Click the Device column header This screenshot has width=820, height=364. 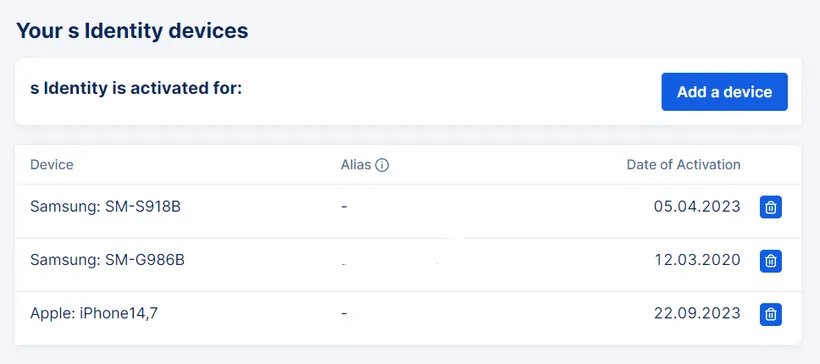pyautogui.click(x=52, y=165)
